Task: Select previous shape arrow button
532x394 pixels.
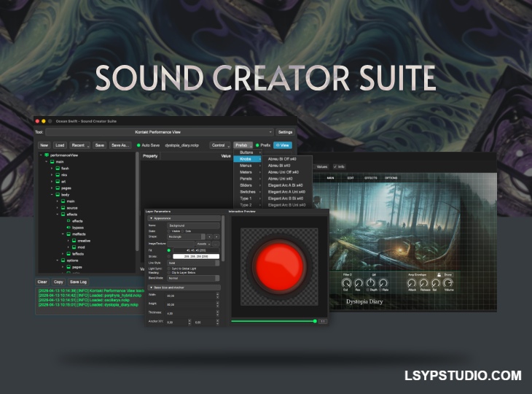Action: (209, 236)
